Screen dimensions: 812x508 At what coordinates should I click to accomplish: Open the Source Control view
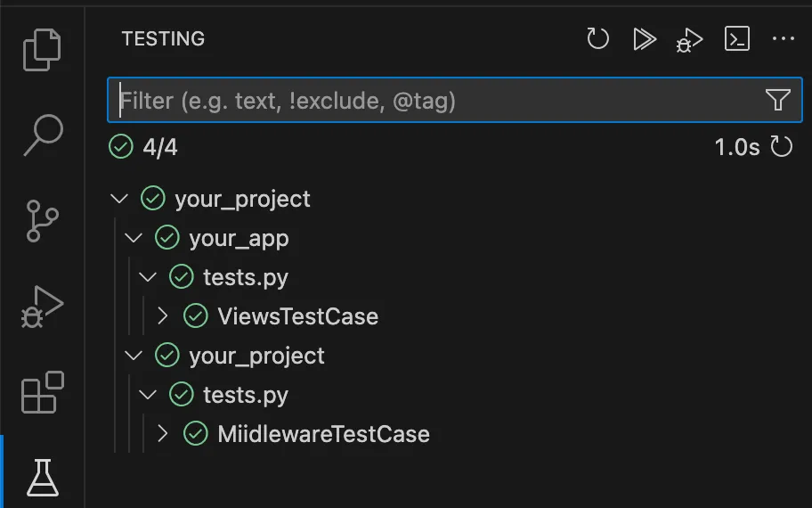[42, 221]
